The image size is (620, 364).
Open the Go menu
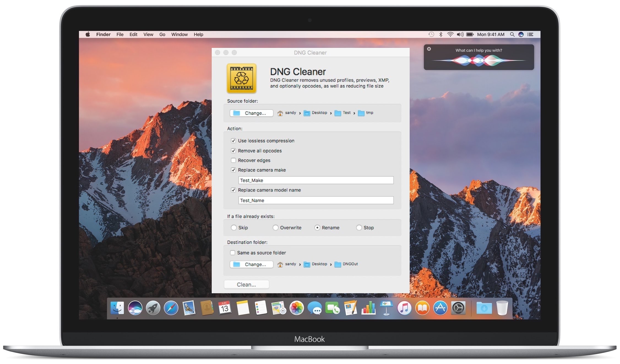point(162,34)
